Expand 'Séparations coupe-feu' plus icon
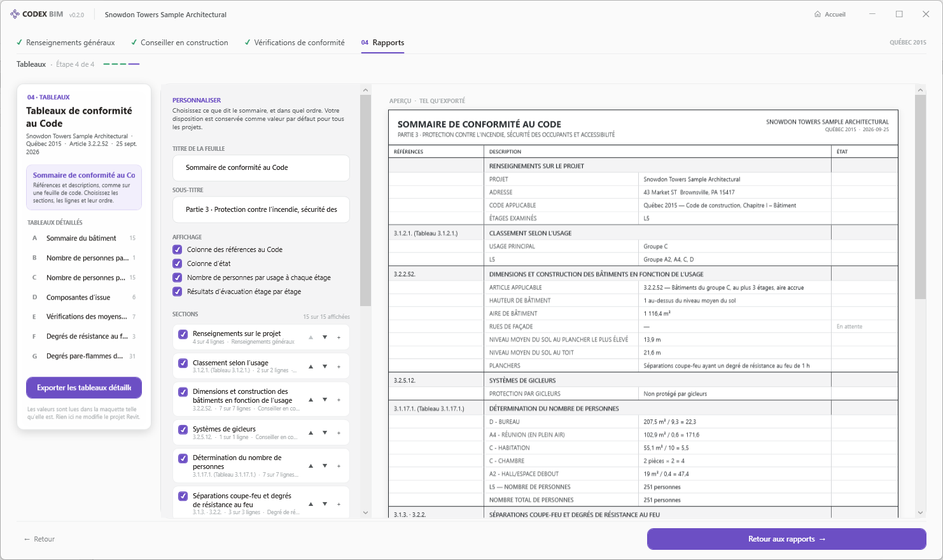Screen dimensions: 943x560 click(x=339, y=504)
